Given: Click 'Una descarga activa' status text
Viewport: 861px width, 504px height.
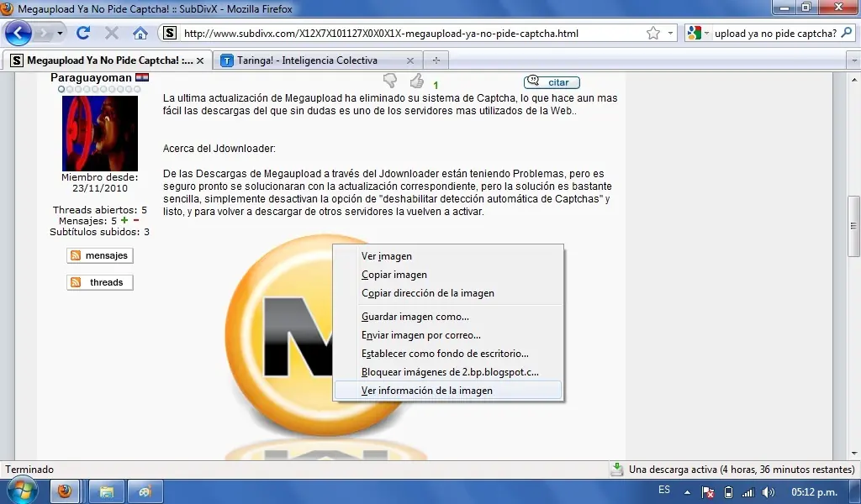Looking at the screenshot, I should click(742, 470).
